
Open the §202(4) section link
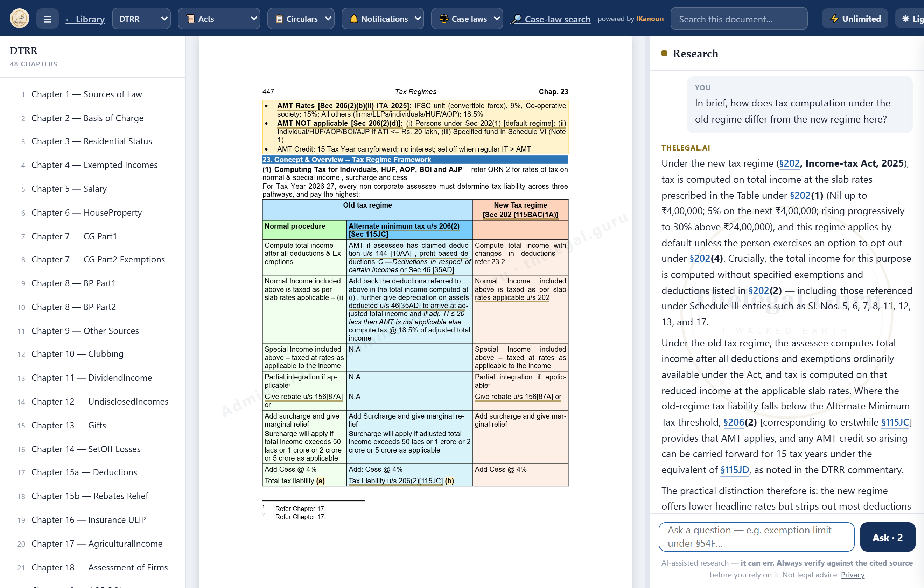(x=700, y=259)
